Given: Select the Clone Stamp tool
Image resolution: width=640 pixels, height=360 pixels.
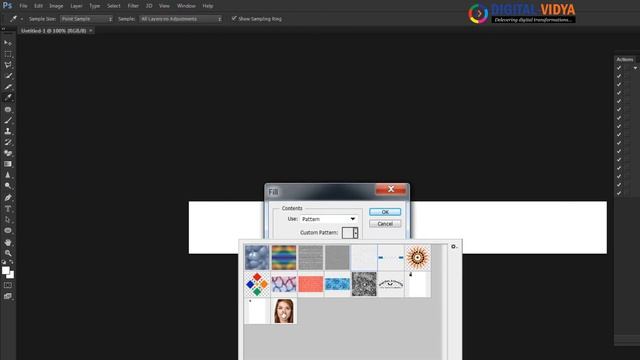Looking at the screenshot, I should [8, 131].
